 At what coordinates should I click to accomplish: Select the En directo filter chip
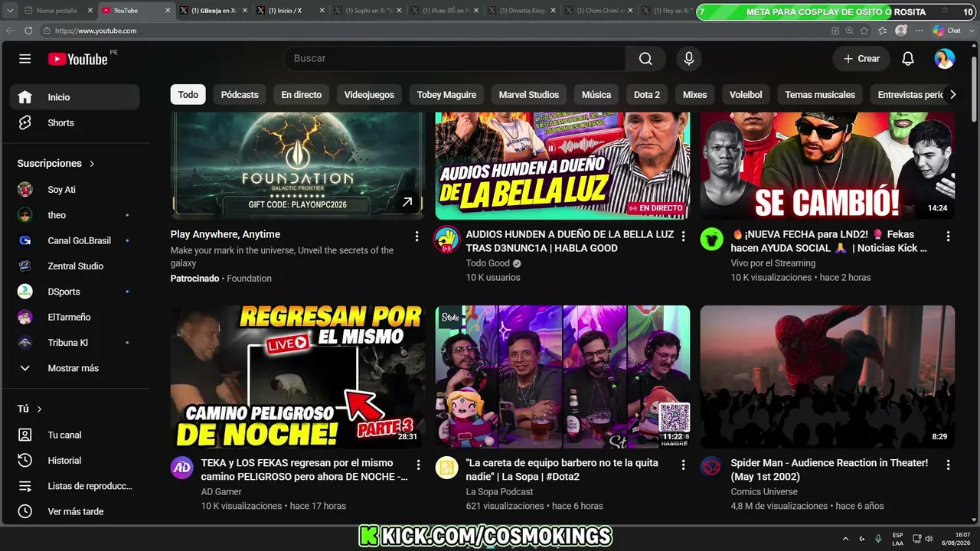(x=302, y=95)
